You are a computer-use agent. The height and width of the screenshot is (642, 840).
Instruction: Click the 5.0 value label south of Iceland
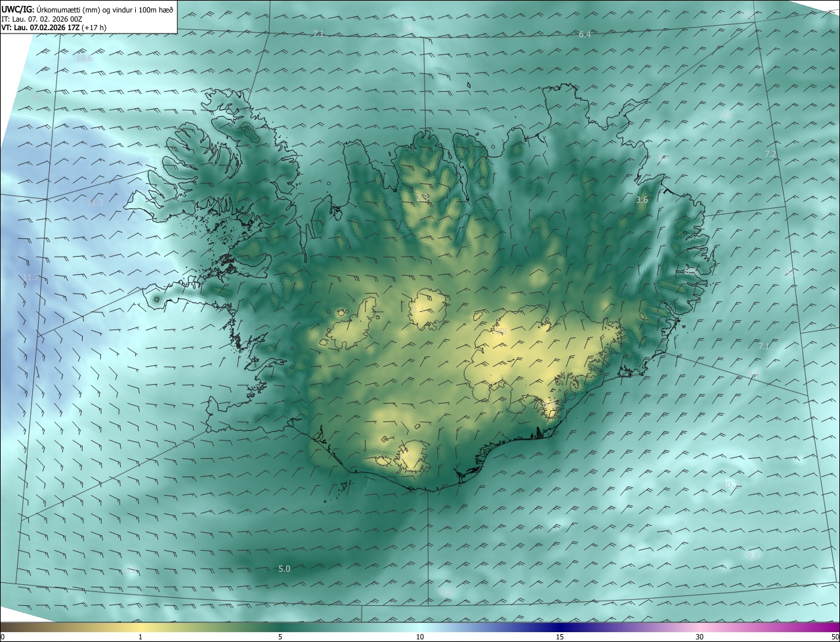click(284, 568)
